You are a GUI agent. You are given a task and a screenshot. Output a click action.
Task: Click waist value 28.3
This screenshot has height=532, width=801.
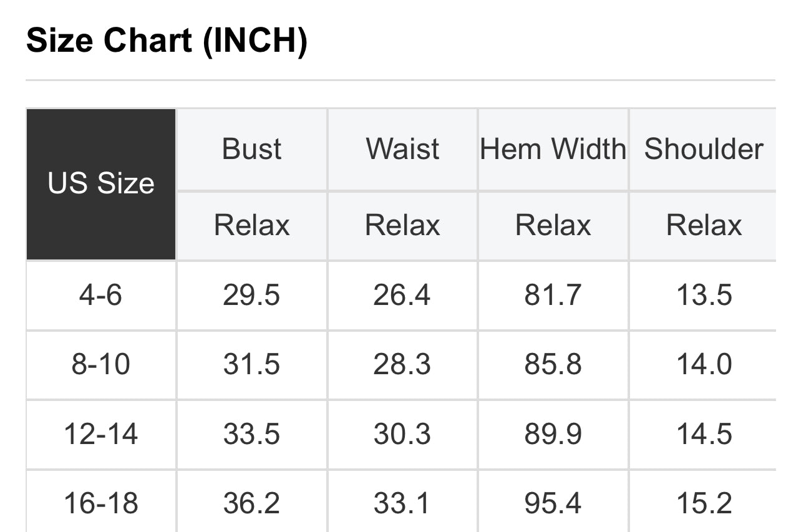(x=402, y=365)
